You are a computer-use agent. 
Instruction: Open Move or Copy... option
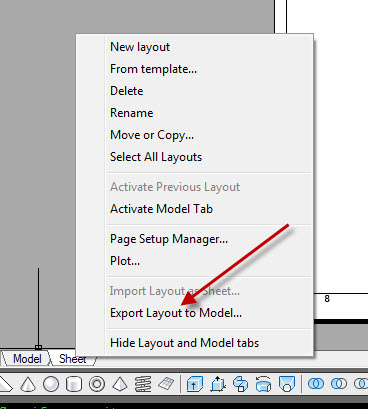209,135
